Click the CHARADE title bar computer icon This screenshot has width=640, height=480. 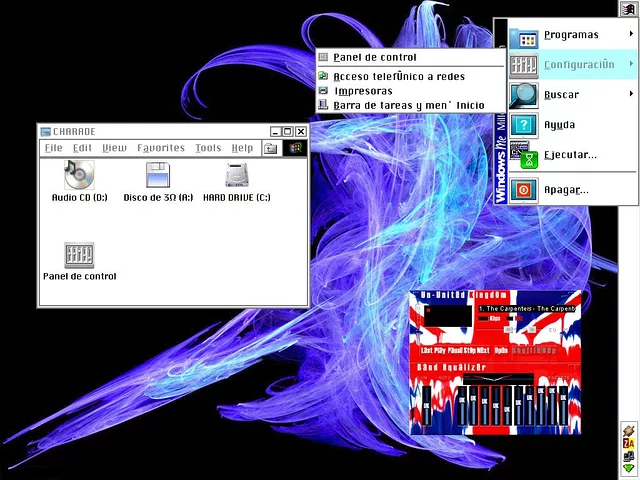[x=45, y=131]
